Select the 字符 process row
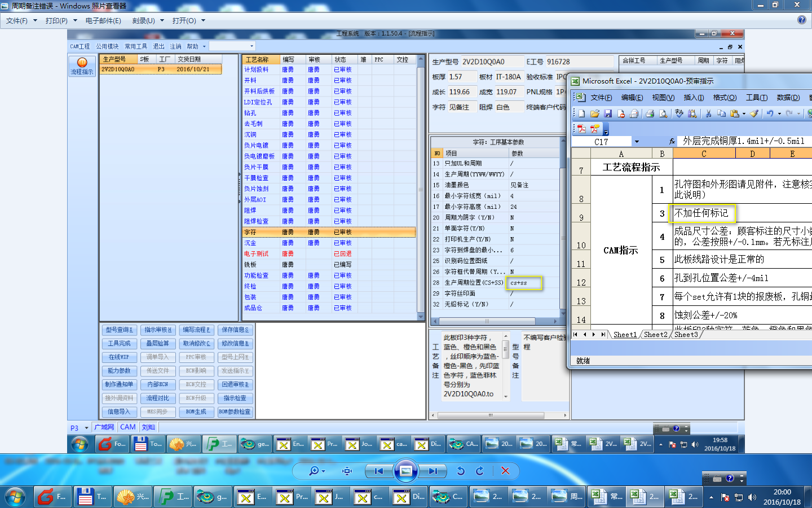 (329, 232)
